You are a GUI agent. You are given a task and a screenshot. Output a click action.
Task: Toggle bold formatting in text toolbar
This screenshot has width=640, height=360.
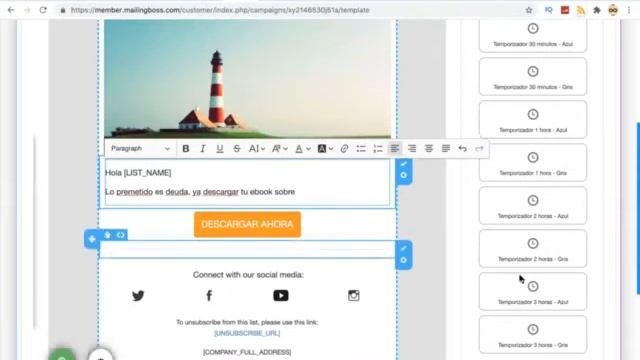186,149
